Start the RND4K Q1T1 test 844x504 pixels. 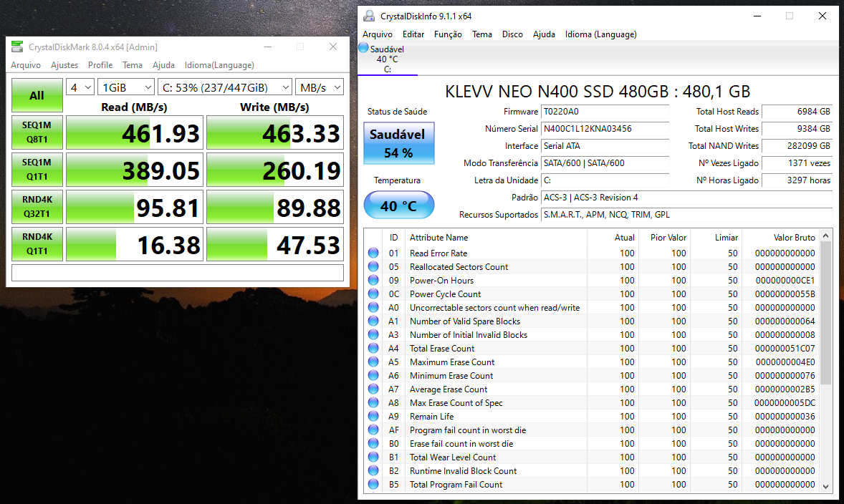[37, 243]
